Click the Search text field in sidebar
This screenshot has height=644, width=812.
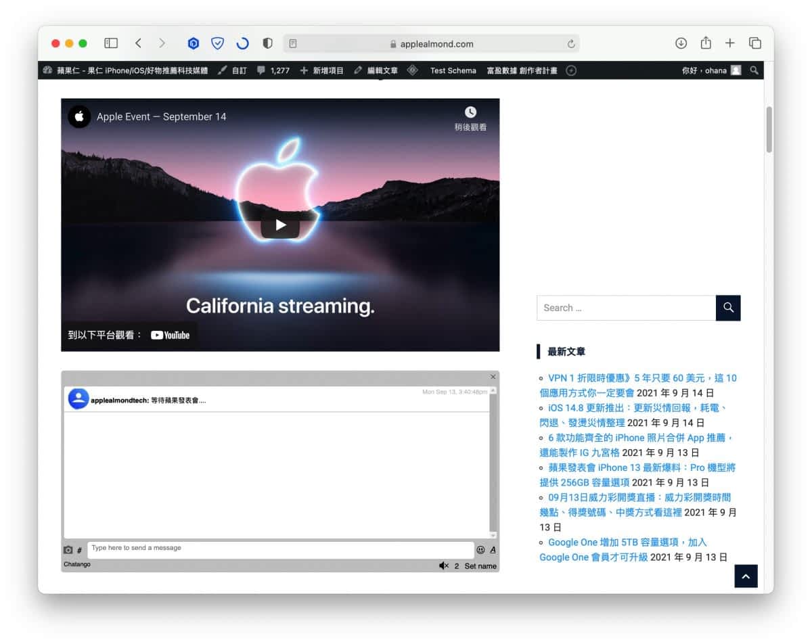click(627, 308)
